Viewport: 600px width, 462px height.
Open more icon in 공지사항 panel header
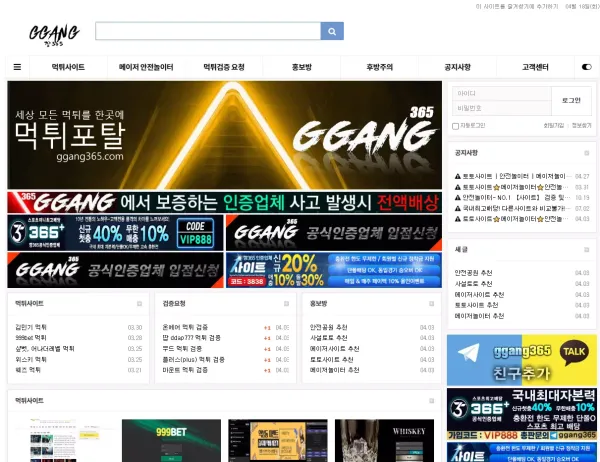tap(586, 153)
